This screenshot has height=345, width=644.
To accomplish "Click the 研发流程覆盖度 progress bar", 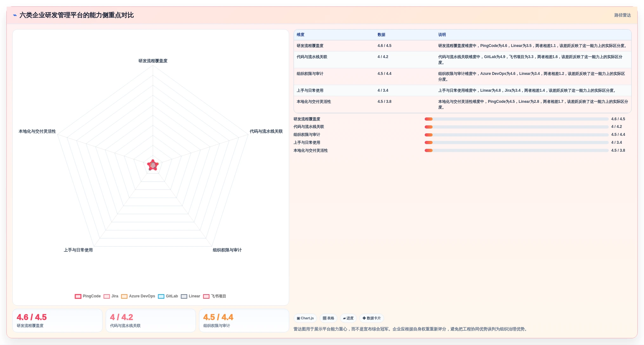I will [516, 119].
